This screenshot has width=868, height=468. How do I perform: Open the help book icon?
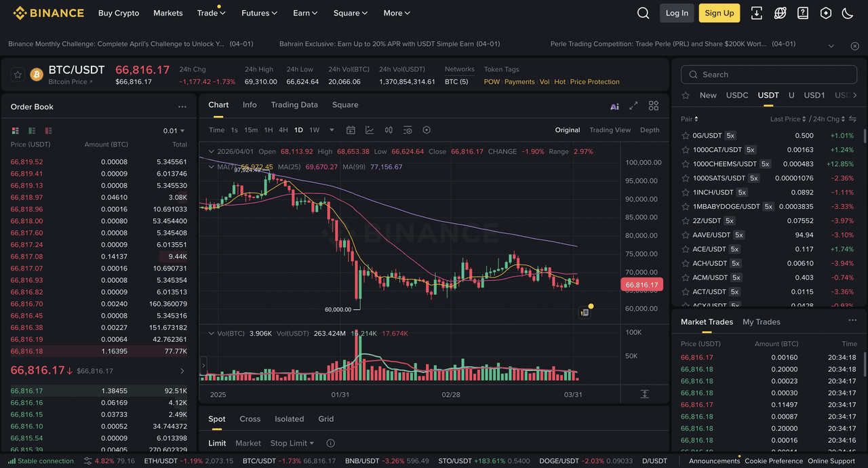pyautogui.click(x=803, y=13)
